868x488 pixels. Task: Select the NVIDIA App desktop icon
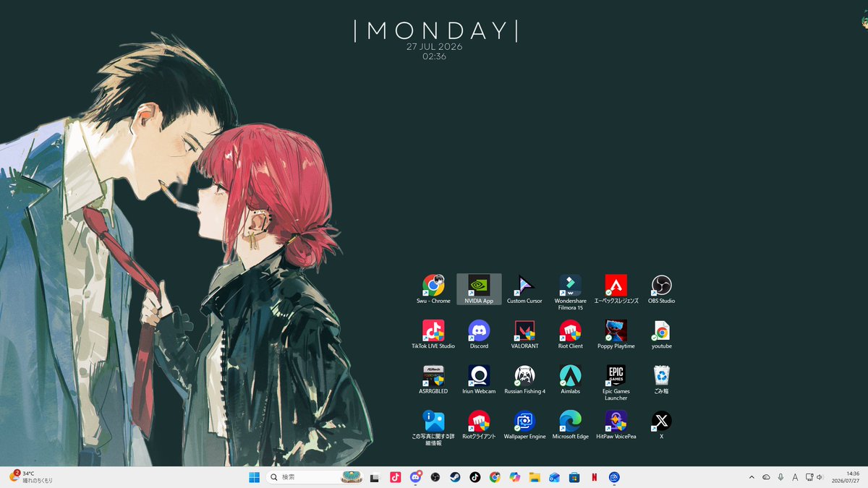tap(479, 289)
